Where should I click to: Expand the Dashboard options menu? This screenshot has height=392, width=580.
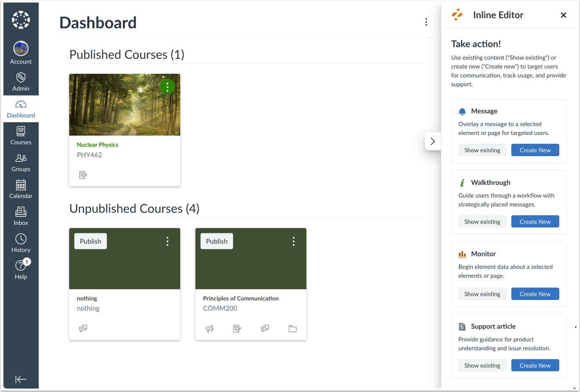pyautogui.click(x=426, y=22)
